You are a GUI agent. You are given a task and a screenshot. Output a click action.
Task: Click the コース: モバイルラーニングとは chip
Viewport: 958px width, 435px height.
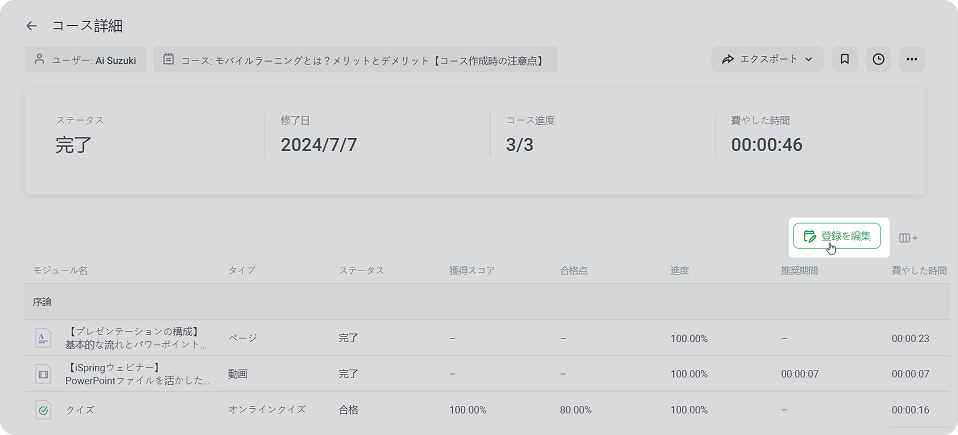355,60
